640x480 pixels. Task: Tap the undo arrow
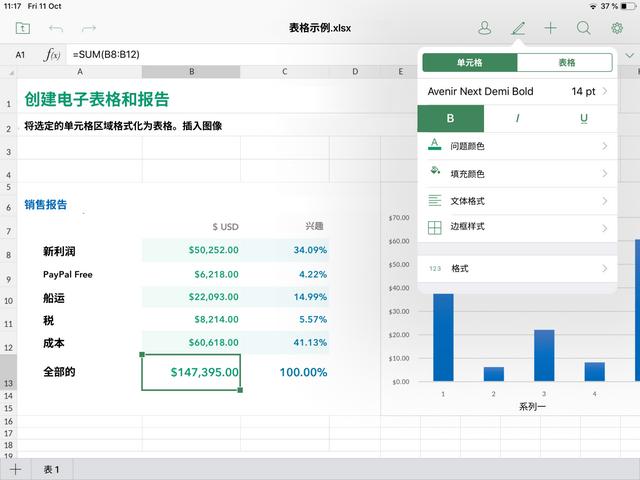click(x=56, y=28)
